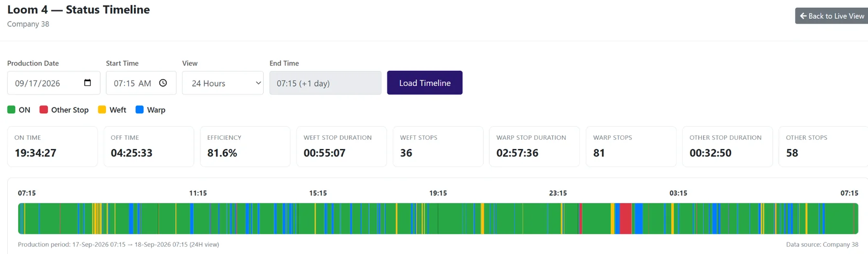Select the WEFT STOP DURATION value 00:55:07
The height and width of the screenshot is (254, 868).
(325, 153)
